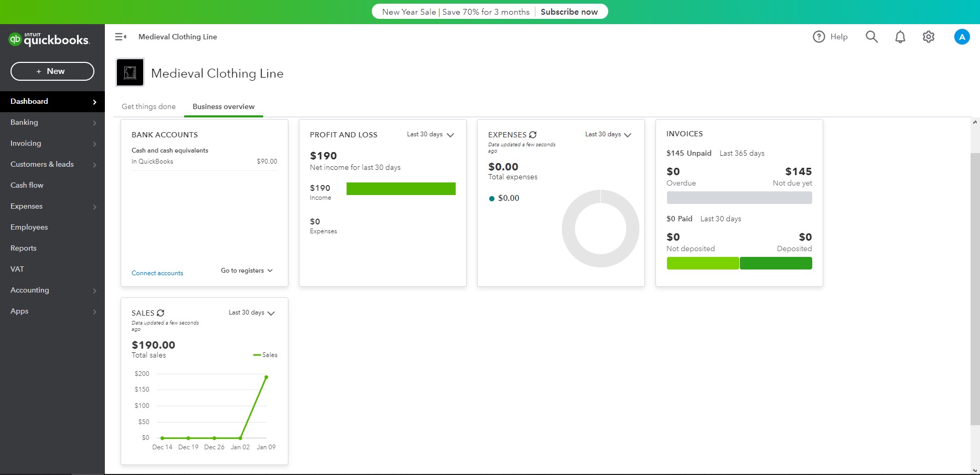Click the grey unpaid invoices bar
Viewport: 980px width, 475px height.
point(739,198)
